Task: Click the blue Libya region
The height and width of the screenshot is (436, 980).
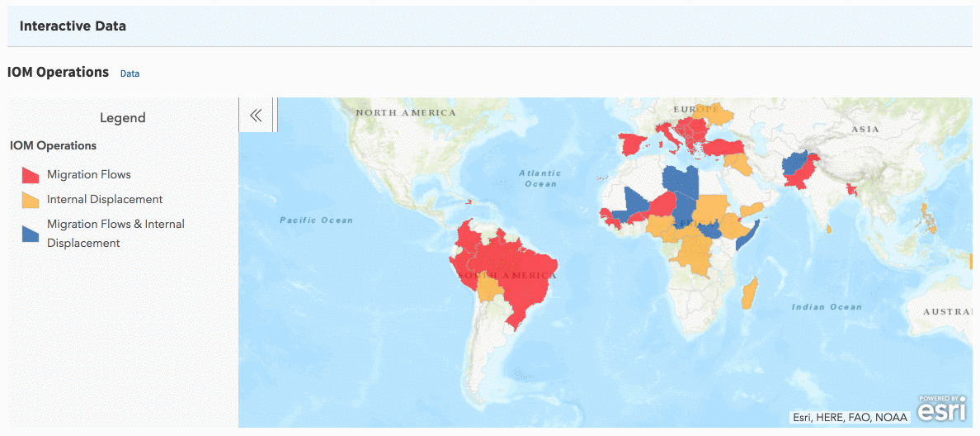Action: [681, 179]
